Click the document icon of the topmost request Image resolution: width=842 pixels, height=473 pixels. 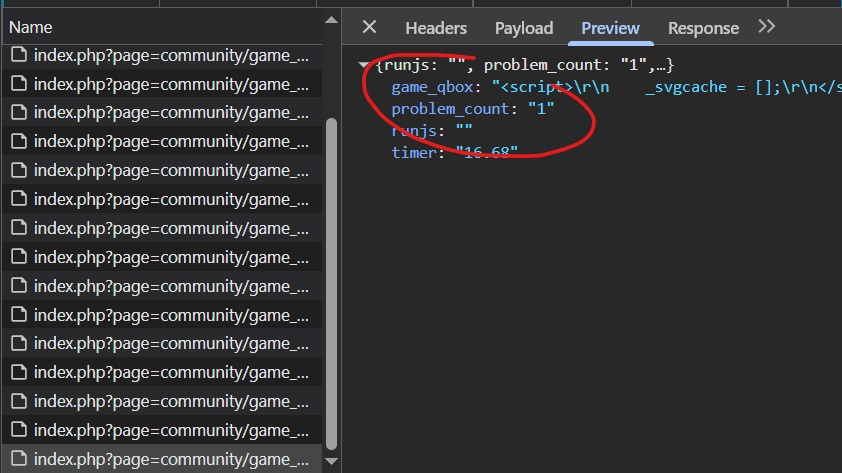coord(18,56)
